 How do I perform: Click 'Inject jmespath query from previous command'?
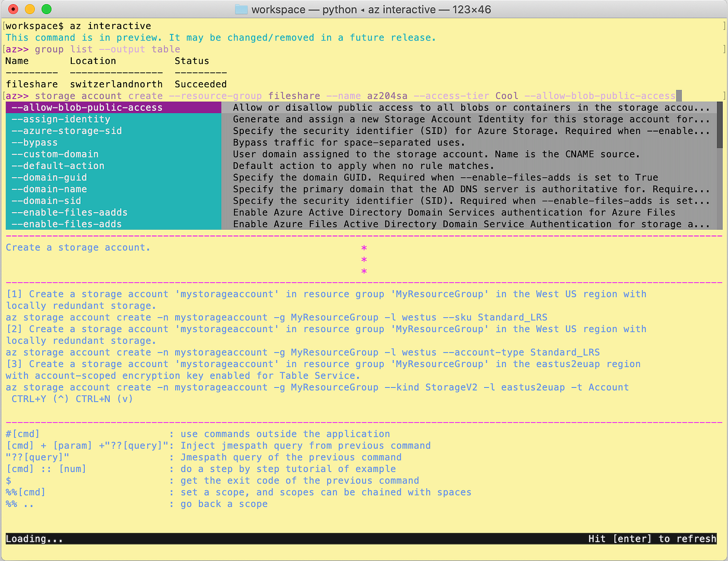pyautogui.click(x=306, y=446)
